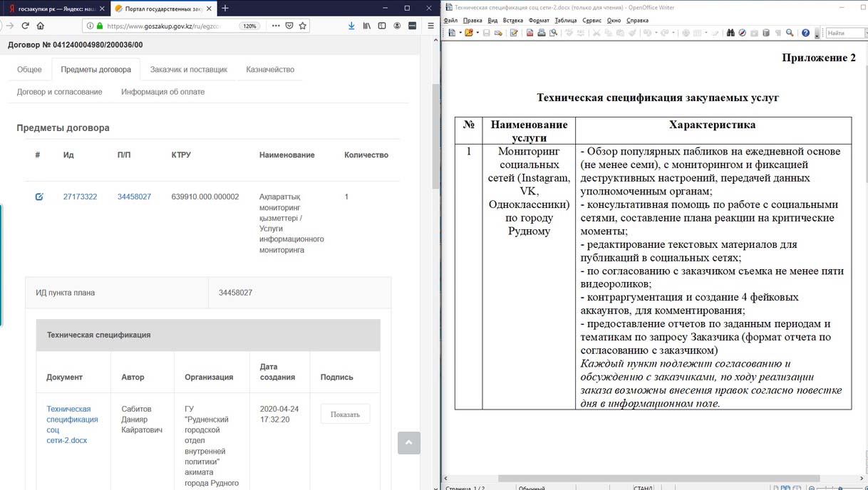Click Print icon in Writer toolbar
The image size is (868, 490).
pyautogui.click(x=542, y=33)
